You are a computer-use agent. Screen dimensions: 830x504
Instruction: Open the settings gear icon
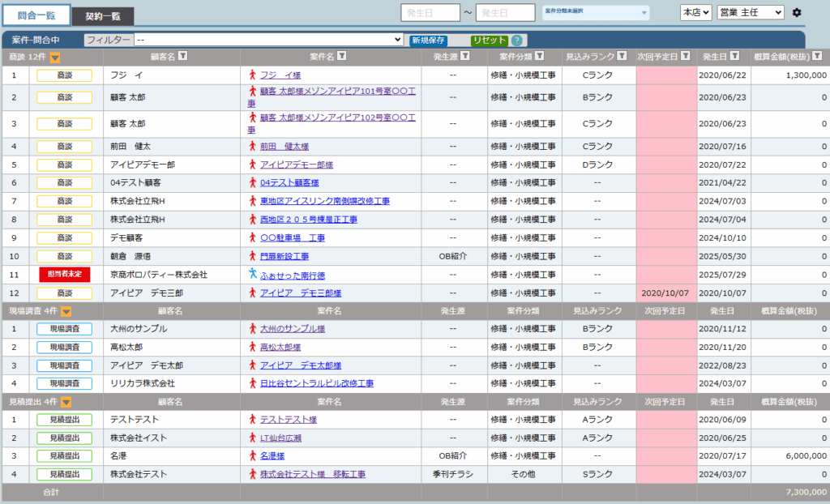[797, 13]
